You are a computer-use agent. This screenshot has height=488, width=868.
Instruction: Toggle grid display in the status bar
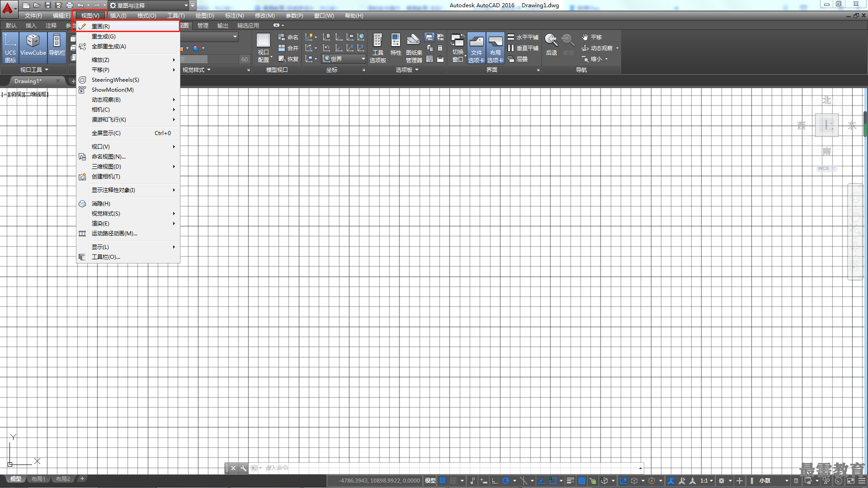443,481
